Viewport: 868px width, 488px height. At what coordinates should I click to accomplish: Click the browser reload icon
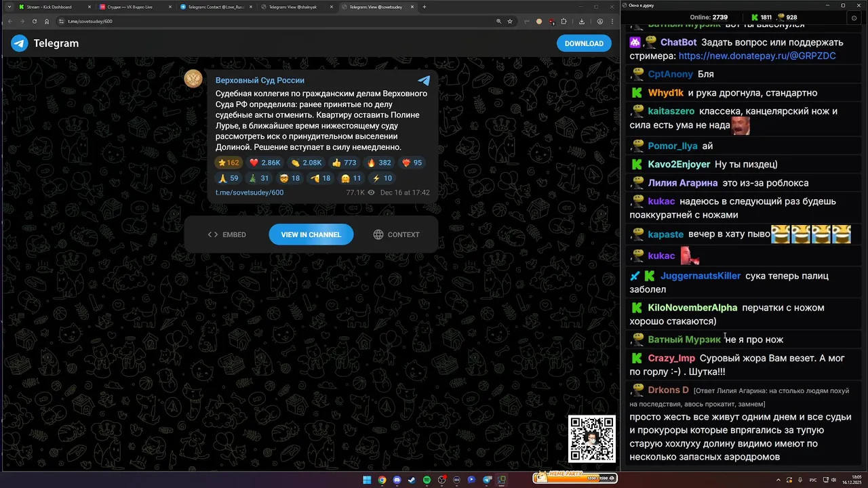coord(35,21)
